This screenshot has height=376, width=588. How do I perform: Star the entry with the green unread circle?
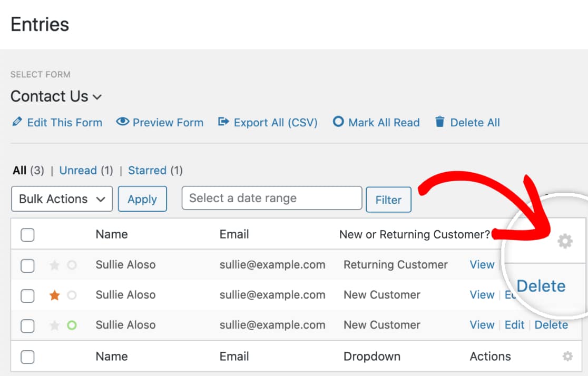tap(54, 325)
